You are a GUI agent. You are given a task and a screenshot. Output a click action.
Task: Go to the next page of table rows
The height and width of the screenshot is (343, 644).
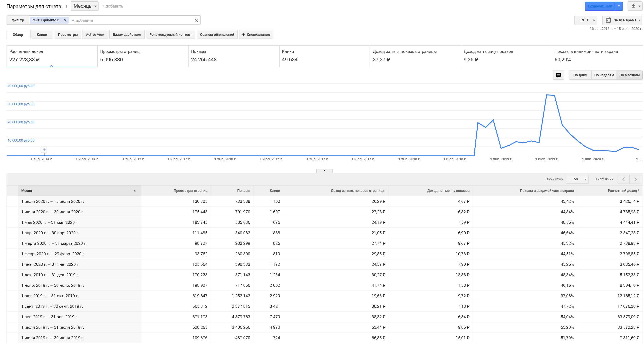(635, 179)
